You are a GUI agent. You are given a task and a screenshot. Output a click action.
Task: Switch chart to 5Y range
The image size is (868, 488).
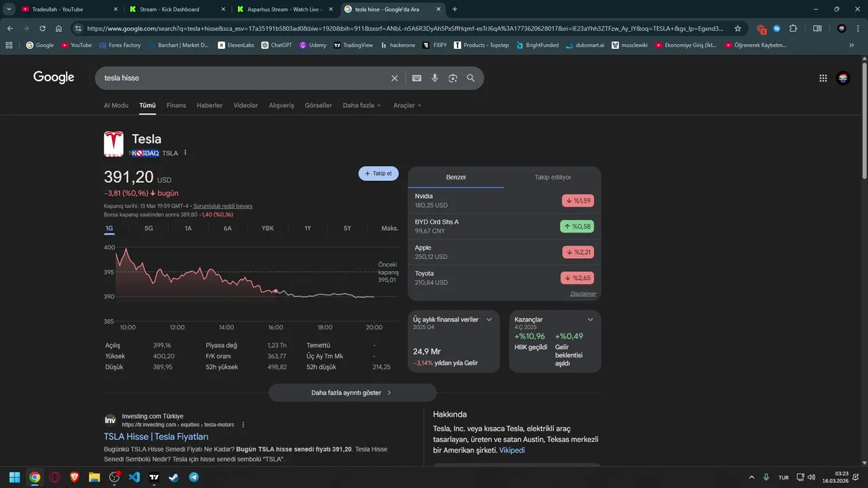point(347,228)
